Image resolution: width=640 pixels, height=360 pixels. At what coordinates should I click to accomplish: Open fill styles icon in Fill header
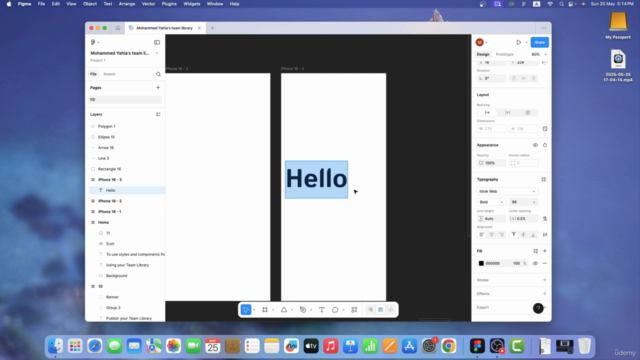[536, 251]
